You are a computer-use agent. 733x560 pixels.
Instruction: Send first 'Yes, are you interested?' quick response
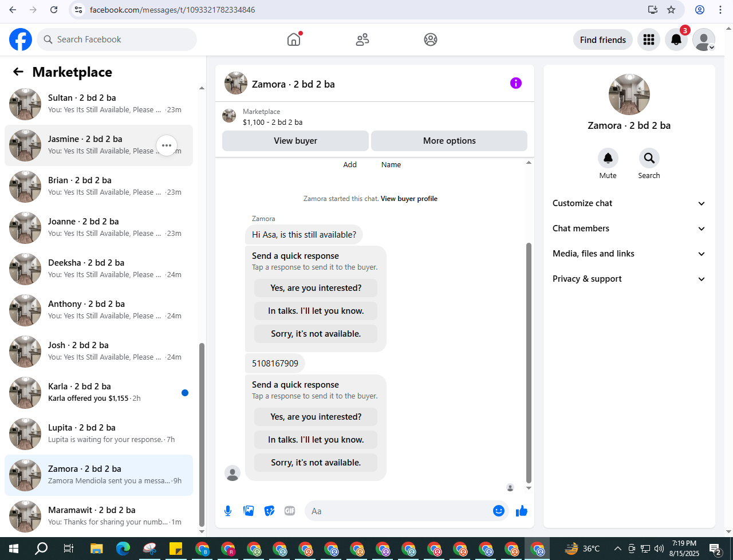316,288
